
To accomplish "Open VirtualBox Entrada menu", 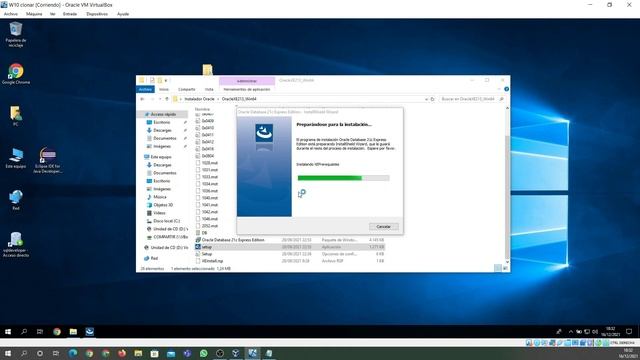I will 70,14.
